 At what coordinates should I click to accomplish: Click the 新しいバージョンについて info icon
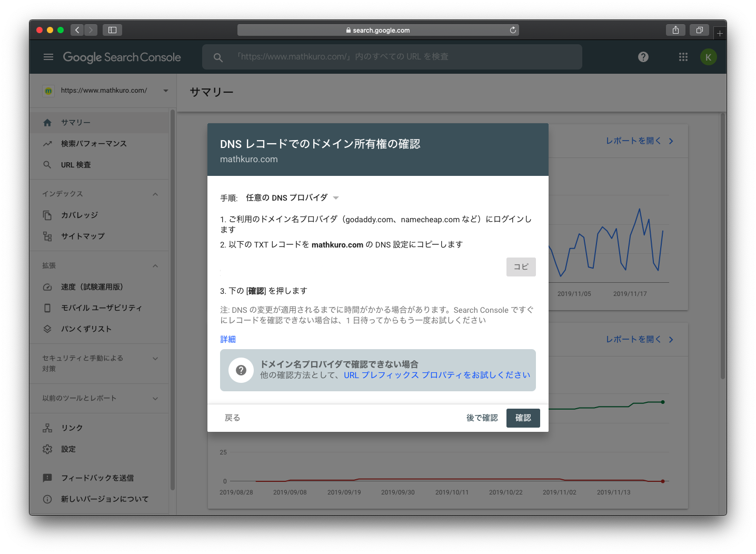pyautogui.click(x=47, y=499)
